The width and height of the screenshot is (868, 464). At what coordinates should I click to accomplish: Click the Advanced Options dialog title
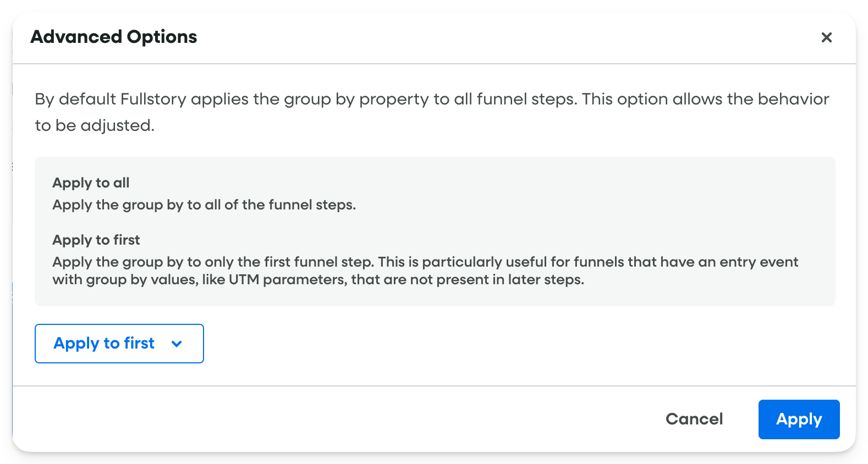[114, 37]
